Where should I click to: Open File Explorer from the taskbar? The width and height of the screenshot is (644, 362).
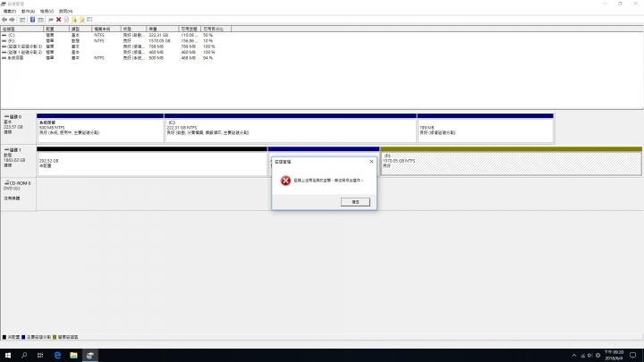pos(73,356)
